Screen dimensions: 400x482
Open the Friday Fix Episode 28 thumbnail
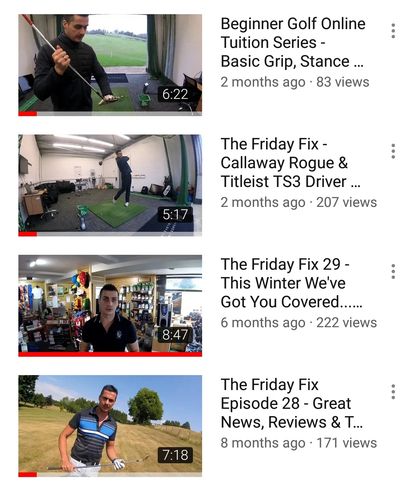click(110, 426)
